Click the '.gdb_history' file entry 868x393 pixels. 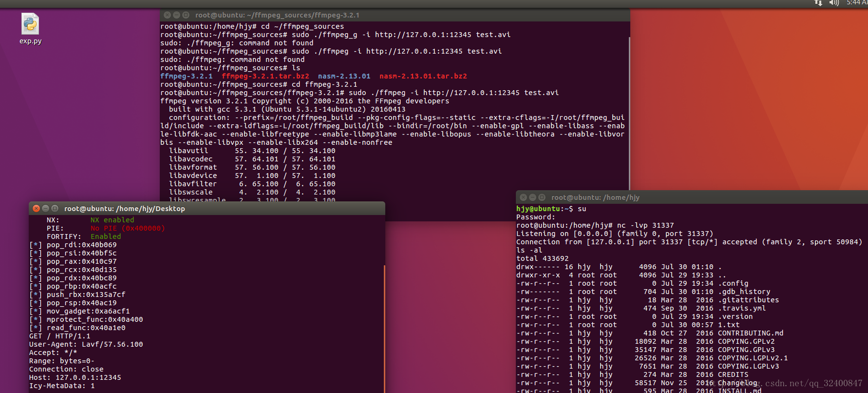point(744,292)
